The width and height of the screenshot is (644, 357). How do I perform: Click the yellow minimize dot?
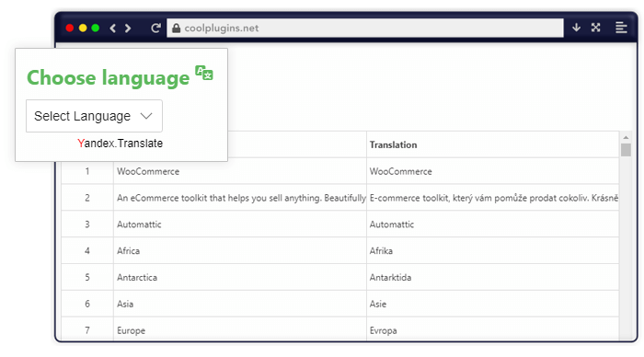[x=83, y=28]
